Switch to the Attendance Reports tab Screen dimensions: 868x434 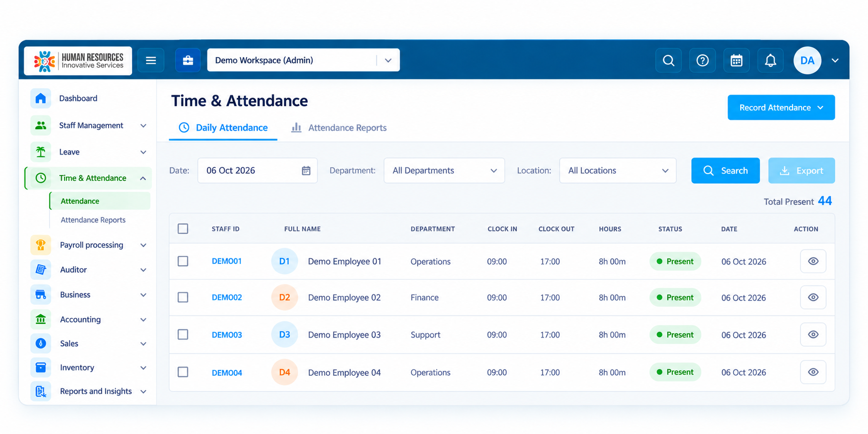pos(339,128)
